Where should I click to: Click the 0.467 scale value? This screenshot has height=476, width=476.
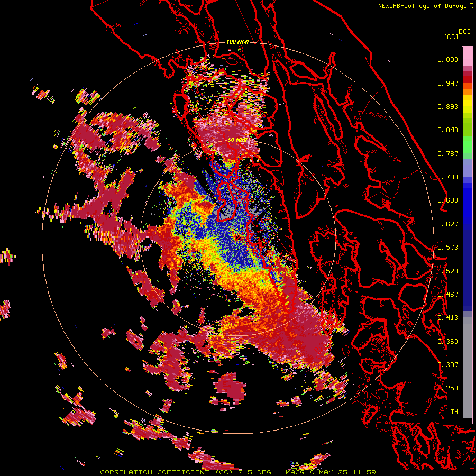(448, 295)
